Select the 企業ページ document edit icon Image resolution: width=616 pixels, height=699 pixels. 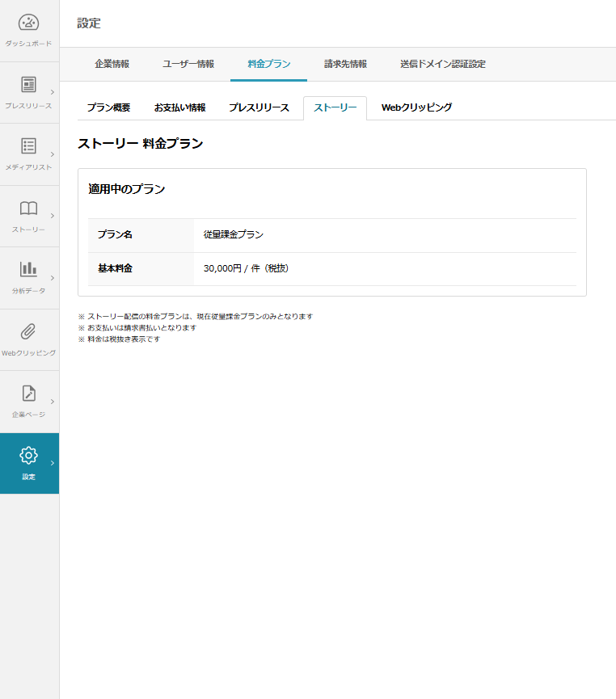pyautogui.click(x=29, y=394)
